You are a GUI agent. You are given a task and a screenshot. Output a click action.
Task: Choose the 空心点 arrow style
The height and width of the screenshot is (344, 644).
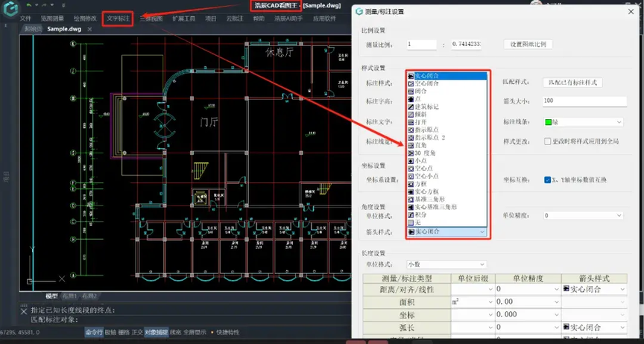pos(447,168)
